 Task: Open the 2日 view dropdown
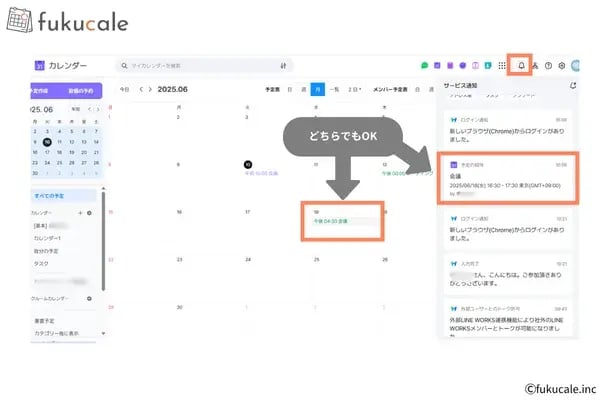coord(354,89)
